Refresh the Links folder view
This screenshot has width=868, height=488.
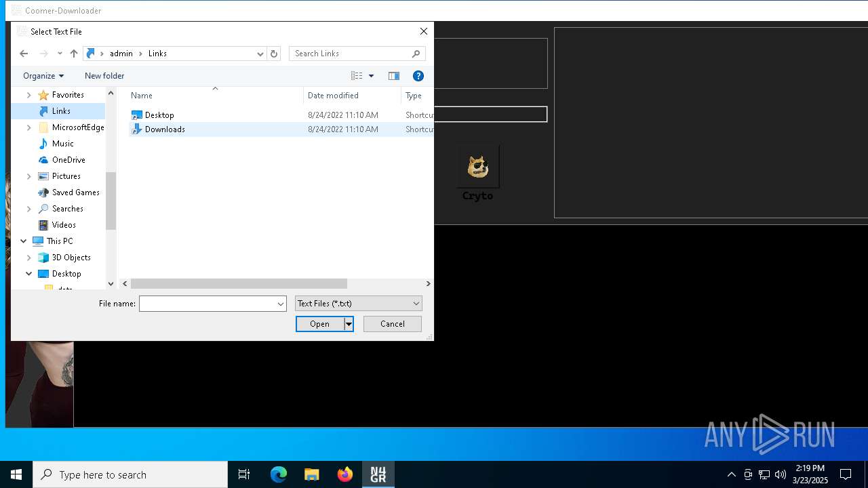274,54
